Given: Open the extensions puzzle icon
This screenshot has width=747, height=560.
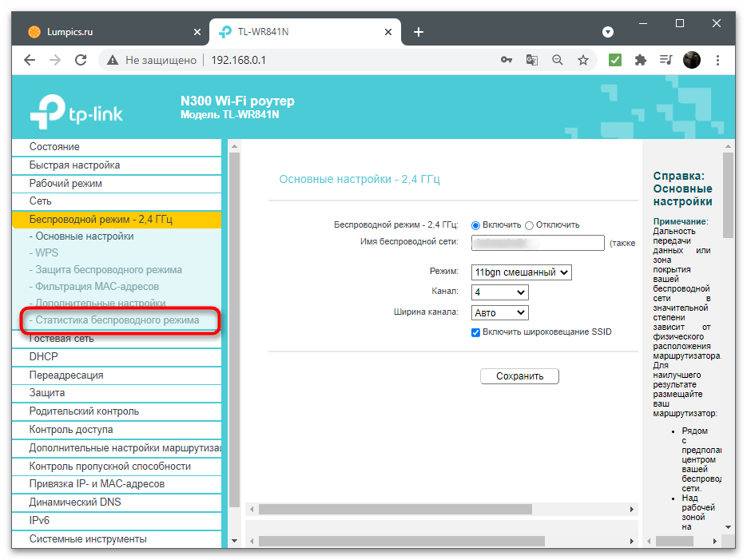Looking at the screenshot, I should coord(641,60).
